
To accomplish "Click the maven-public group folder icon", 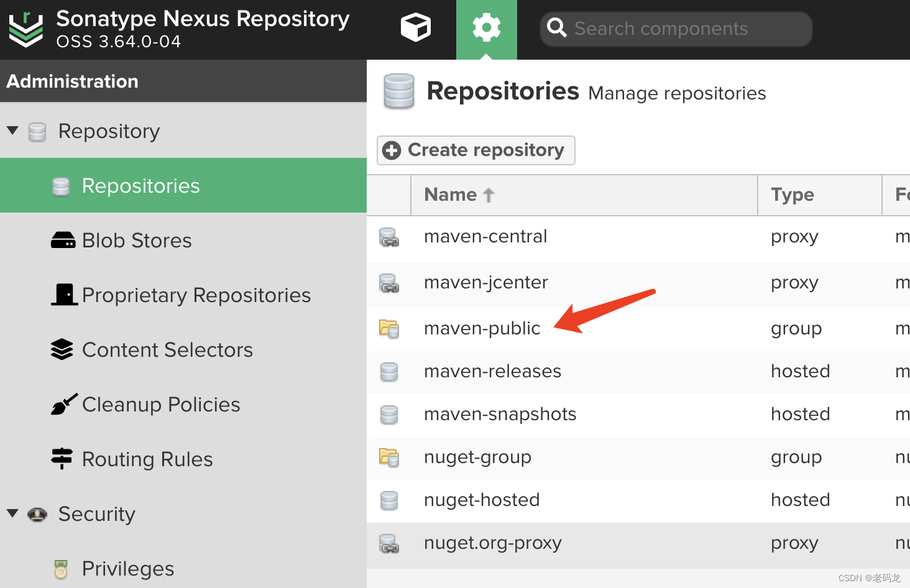I will click(389, 329).
